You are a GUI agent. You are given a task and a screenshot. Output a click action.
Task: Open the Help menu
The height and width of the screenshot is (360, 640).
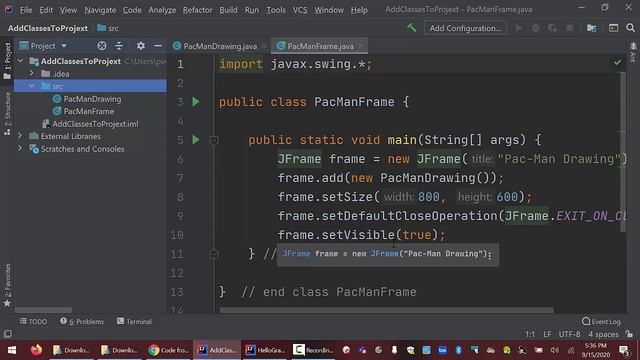click(359, 10)
